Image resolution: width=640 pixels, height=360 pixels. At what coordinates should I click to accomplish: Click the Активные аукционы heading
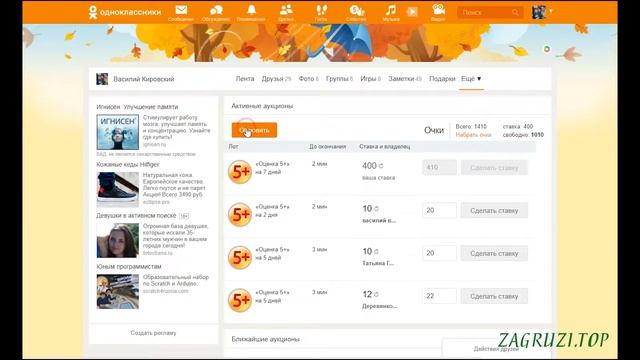coord(262,106)
